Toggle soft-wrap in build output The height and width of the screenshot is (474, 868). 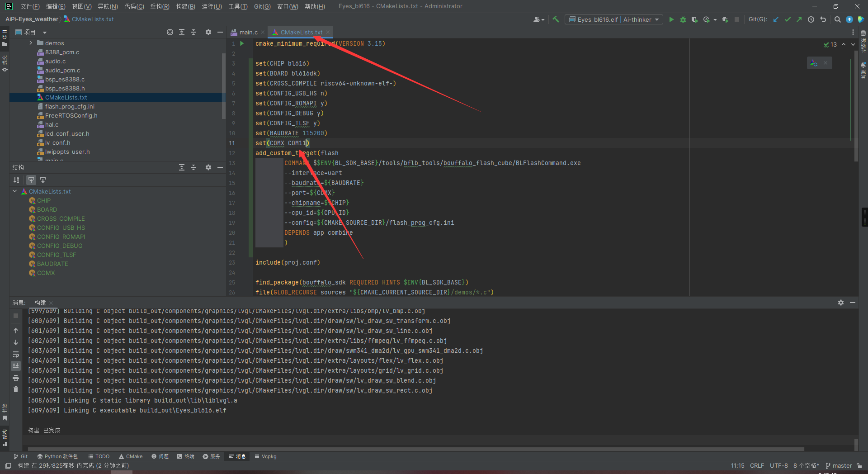click(x=16, y=354)
